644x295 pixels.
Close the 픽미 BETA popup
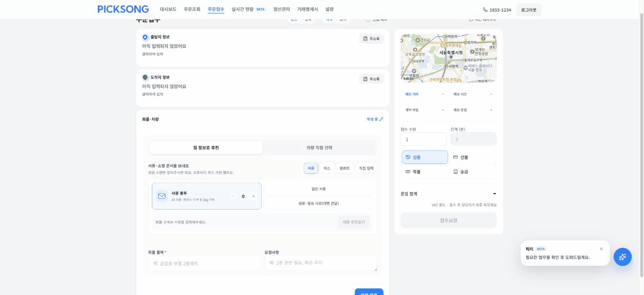(601, 249)
